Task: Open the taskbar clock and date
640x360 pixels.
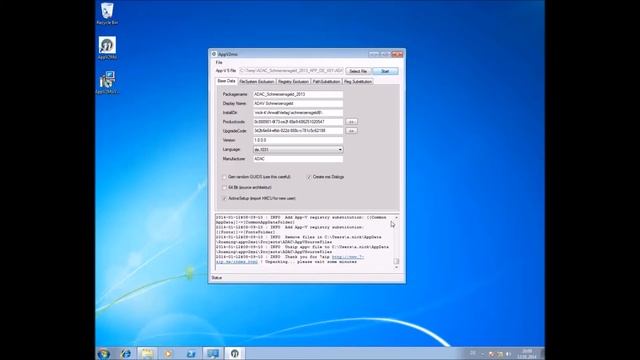Action: coord(527,353)
